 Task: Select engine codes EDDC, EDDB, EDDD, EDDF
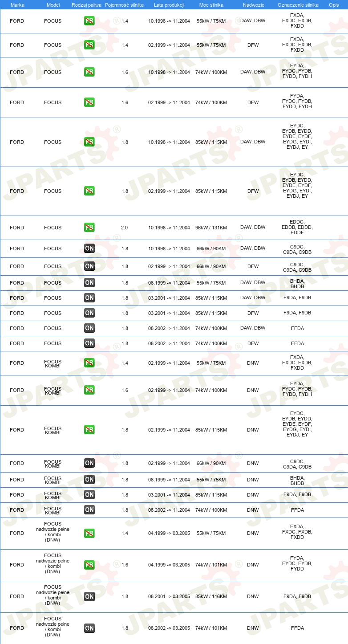[297, 227]
